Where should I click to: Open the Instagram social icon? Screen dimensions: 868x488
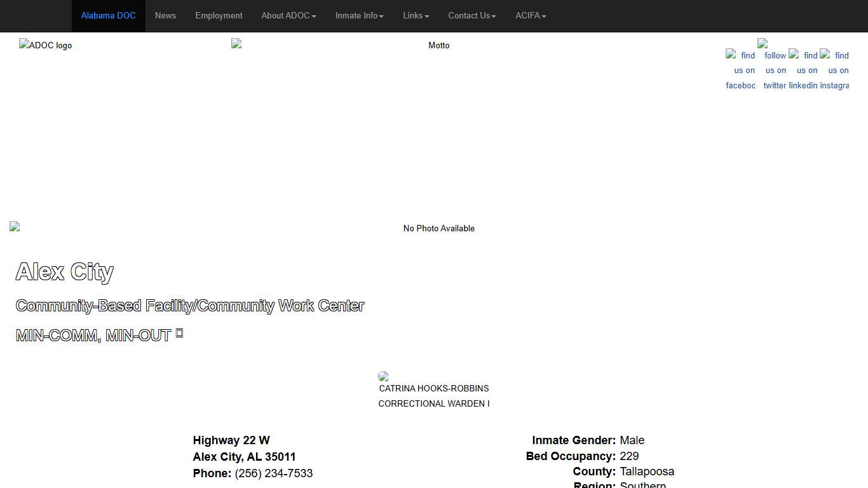click(x=834, y=70)
